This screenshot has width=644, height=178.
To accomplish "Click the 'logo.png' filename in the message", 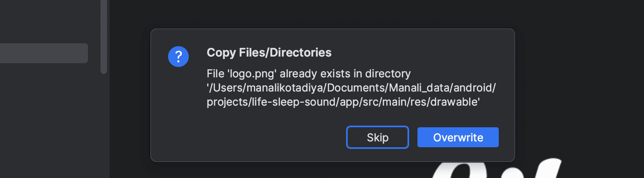I will coord(242,74).
